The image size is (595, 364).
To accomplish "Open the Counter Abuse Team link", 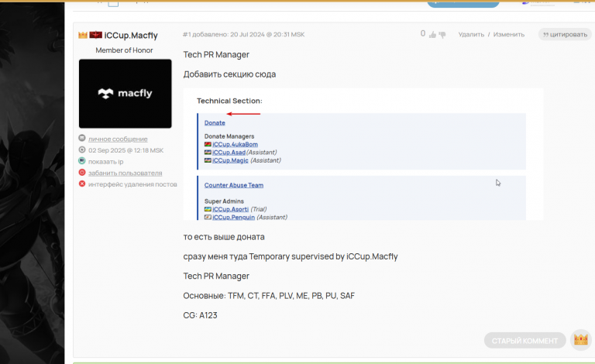I will pyautogui.click(x=234, y=185).
